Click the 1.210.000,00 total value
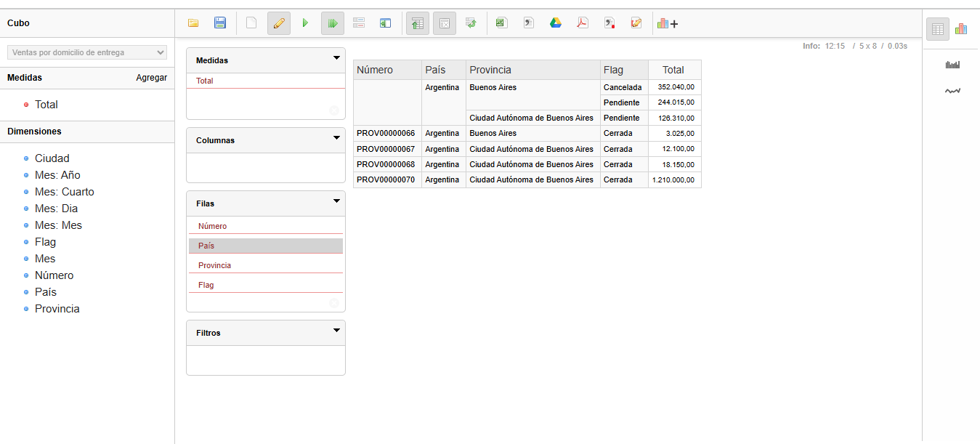980x444 pixels. [675, 179]
